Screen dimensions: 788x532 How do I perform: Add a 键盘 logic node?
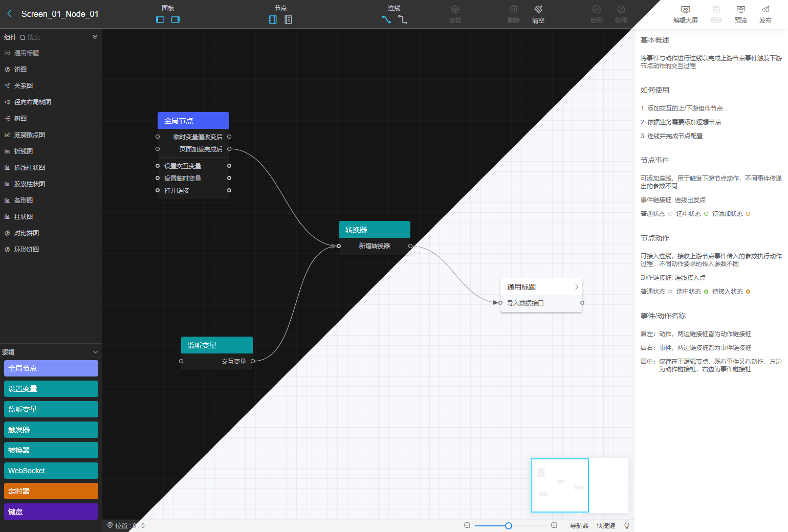(51, 512)
